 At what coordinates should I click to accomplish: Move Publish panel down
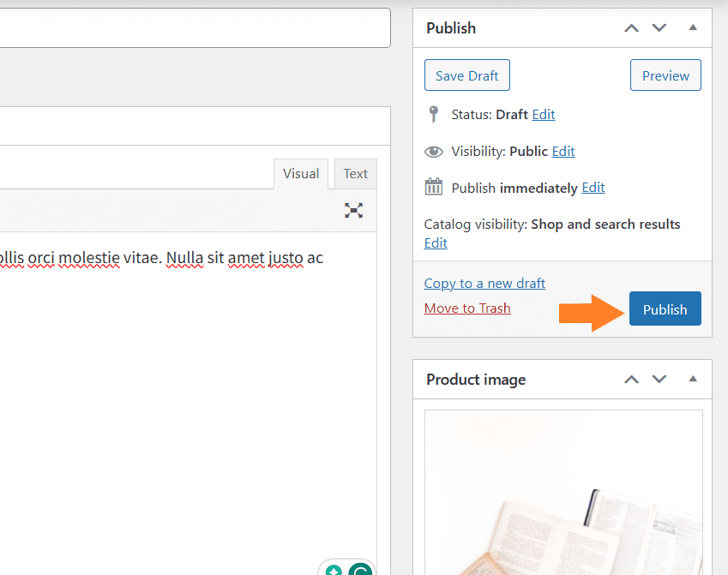(x=659, y=27)
